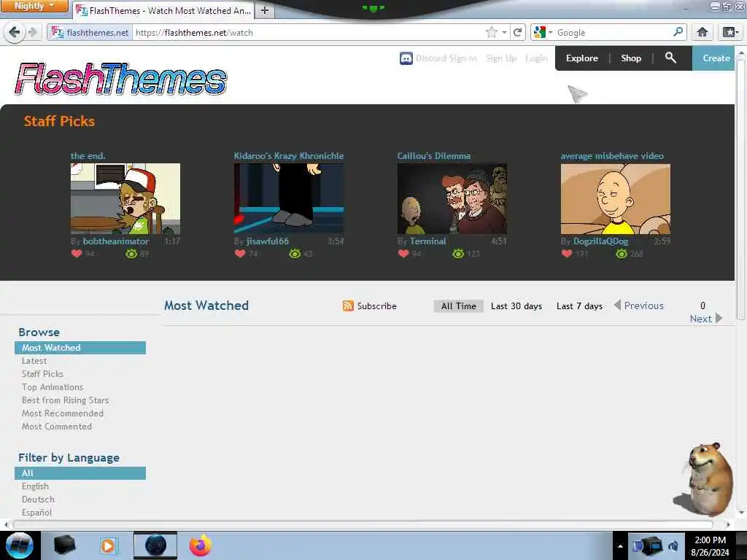Open the Kidaroo's Krazy Khronichle title link
747x560 pixels.
[289, 156]
